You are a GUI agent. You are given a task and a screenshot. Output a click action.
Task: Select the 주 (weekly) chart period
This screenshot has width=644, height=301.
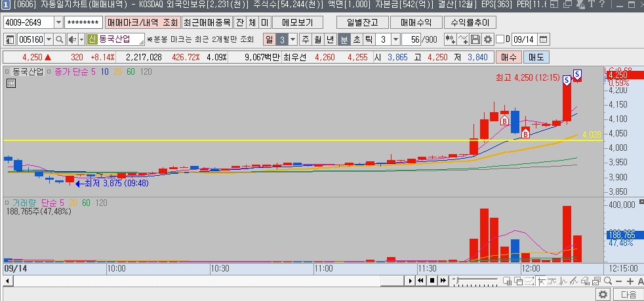click(x=305, y=39)
